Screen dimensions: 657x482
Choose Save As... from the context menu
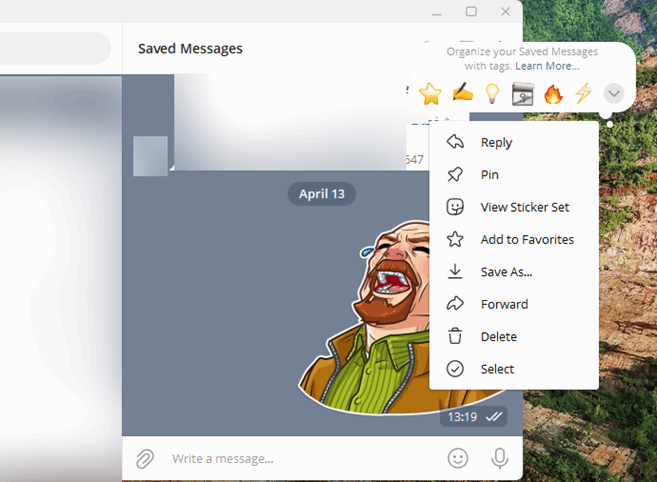click(514, 272)
